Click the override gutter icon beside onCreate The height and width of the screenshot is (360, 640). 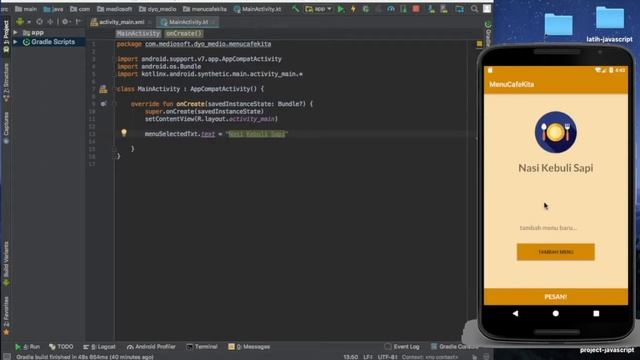pos(104,104)
